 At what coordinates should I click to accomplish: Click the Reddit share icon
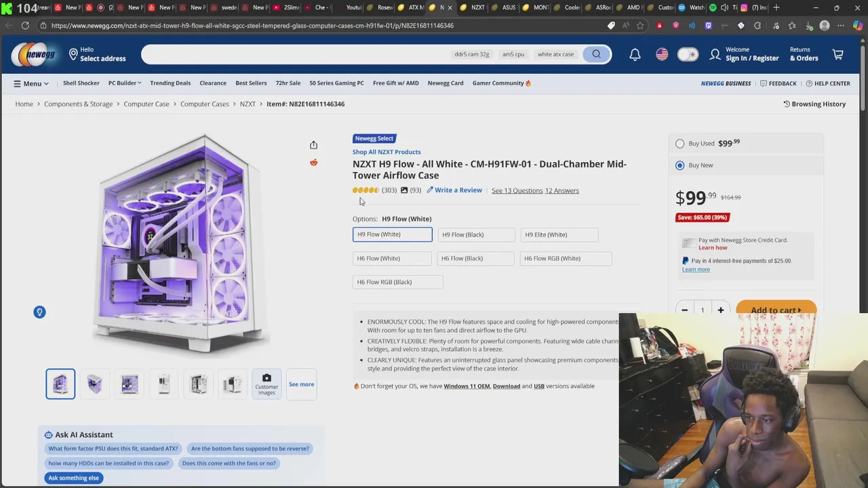click(x=313, y=163)
